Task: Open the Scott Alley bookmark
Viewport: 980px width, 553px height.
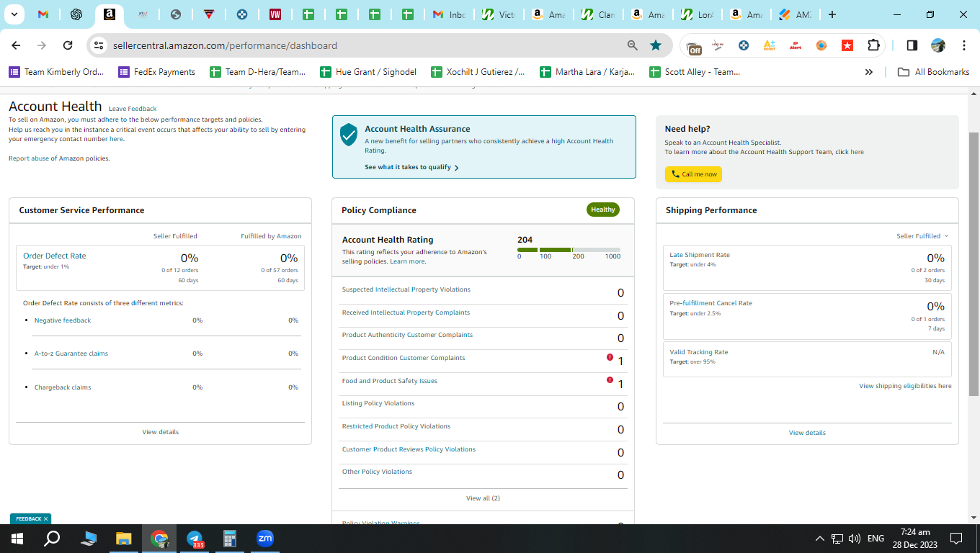Action: coord(695,72)
